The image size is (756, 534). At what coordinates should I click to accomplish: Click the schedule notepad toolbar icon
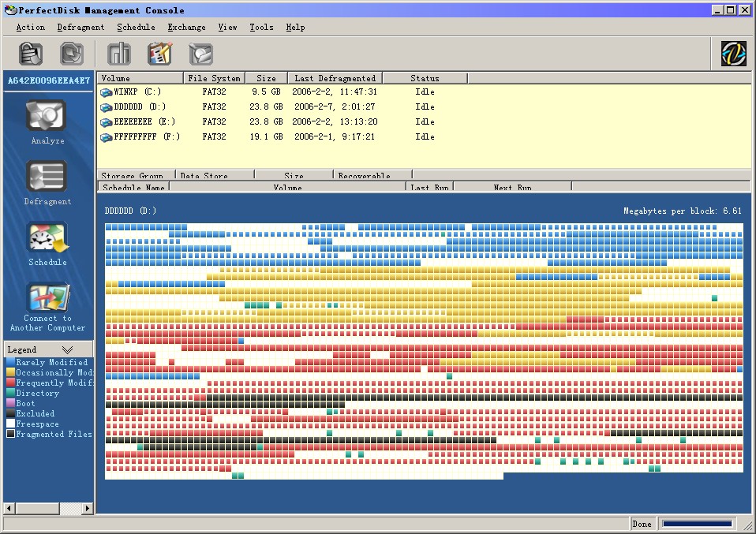click(160, 54)
